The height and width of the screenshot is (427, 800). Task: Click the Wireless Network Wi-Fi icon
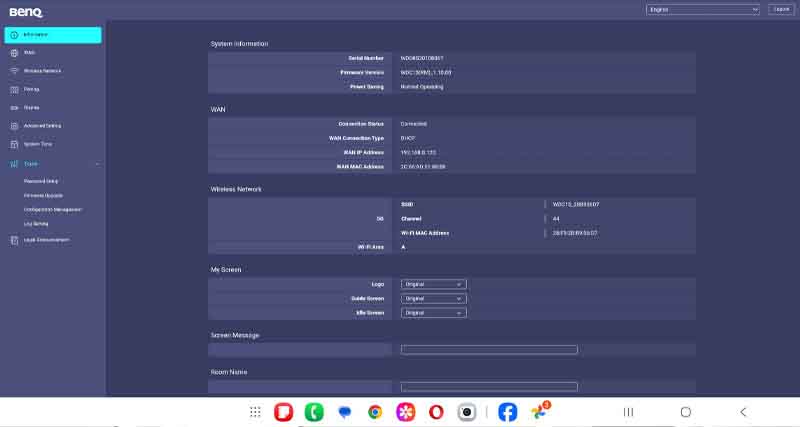coord(14,71)
